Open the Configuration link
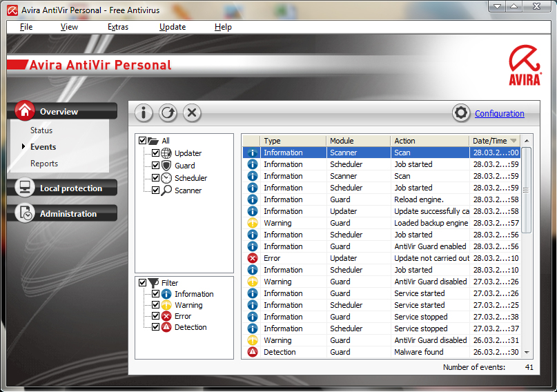 click(x=499, y=114)
